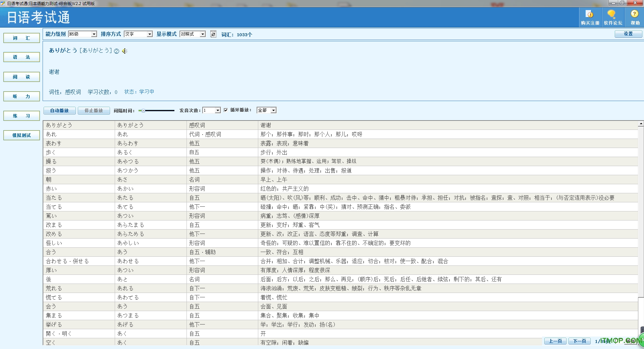Select the 表わす word row
644x349 pixels.
[x=340, y=143]
